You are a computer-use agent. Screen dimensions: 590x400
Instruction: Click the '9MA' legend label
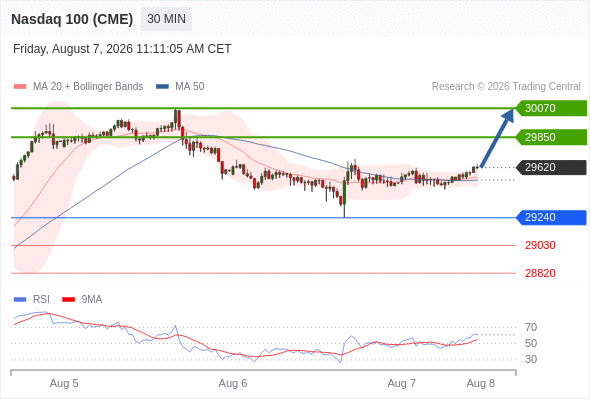click(92, 300)
